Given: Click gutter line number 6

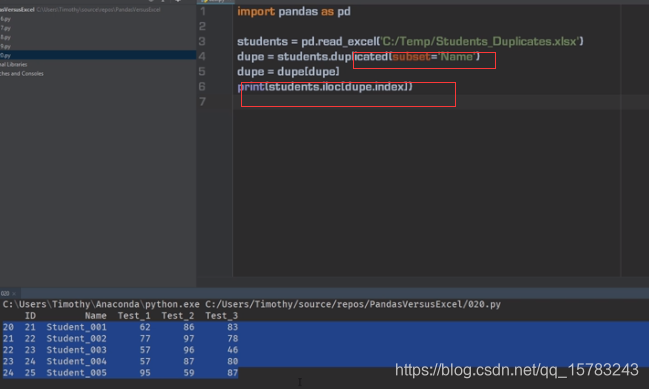Looking at the screenshot, I should [x=202, y=86].
